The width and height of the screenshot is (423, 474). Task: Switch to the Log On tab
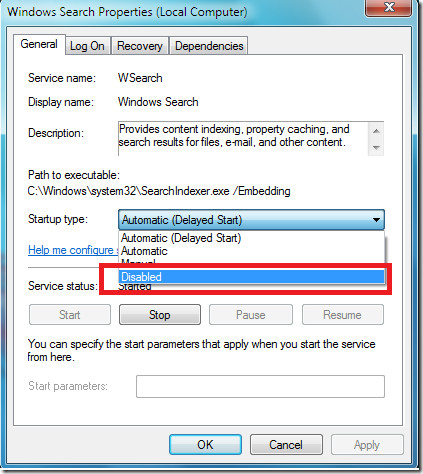pyautogui.click(x=87, y=46)
